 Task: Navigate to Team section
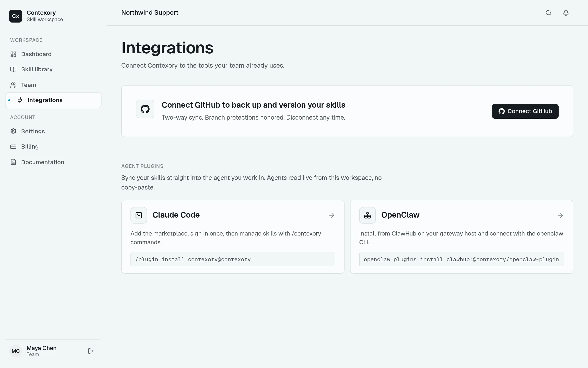tap(53, 85)
